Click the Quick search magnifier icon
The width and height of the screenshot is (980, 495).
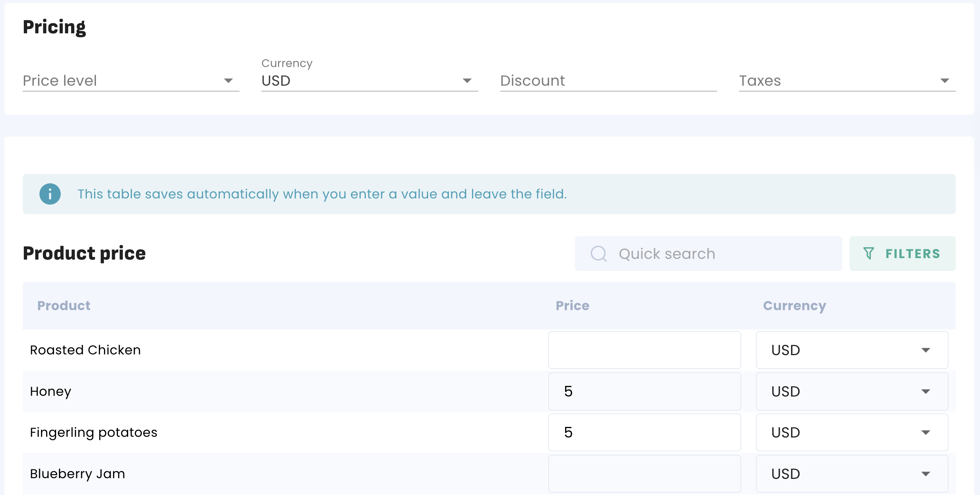coord(598,253)
